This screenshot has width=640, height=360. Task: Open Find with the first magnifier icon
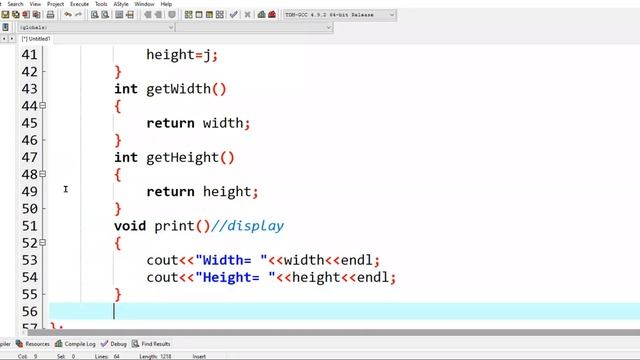coord(95,15)
